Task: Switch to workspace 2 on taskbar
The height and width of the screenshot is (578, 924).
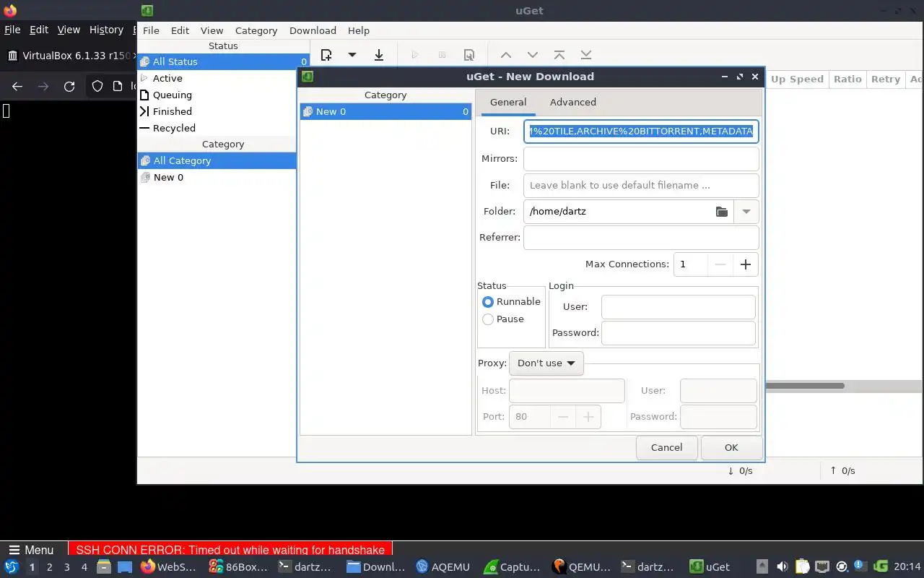Action: [49, 567]
